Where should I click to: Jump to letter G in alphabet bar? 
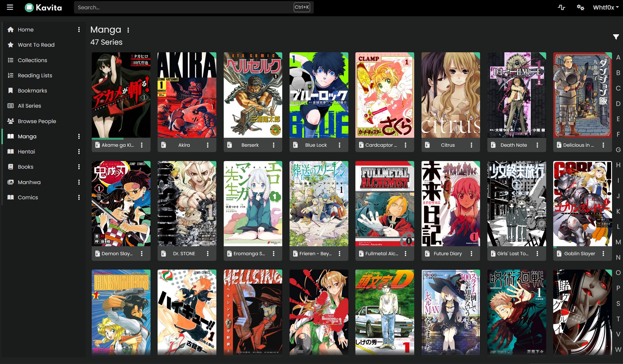tap(618, 150)
